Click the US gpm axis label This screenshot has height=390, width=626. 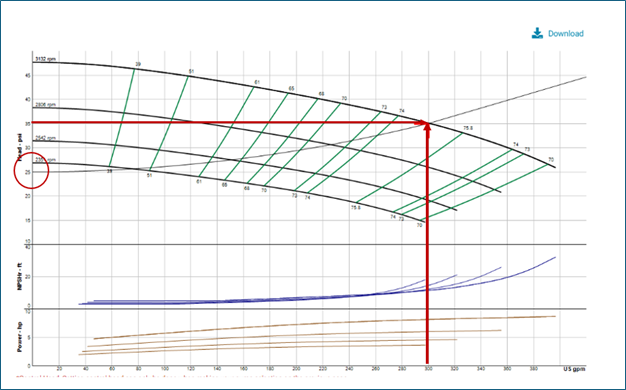point(574,369)
